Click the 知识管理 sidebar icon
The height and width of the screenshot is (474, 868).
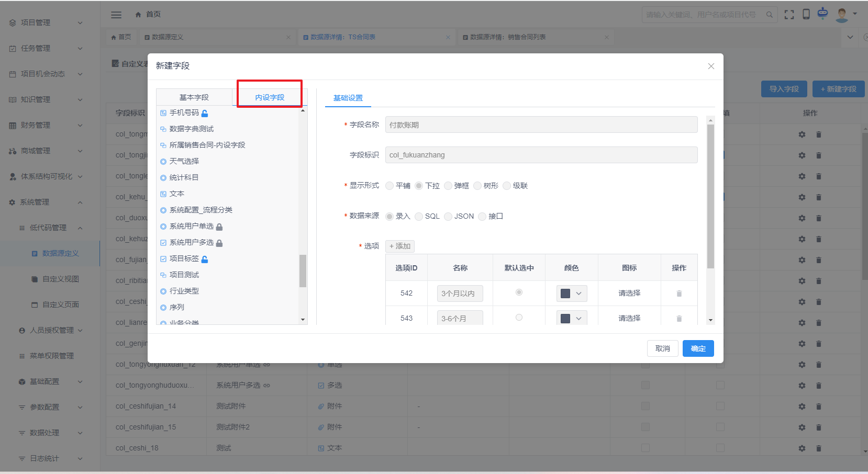[13, 99]
